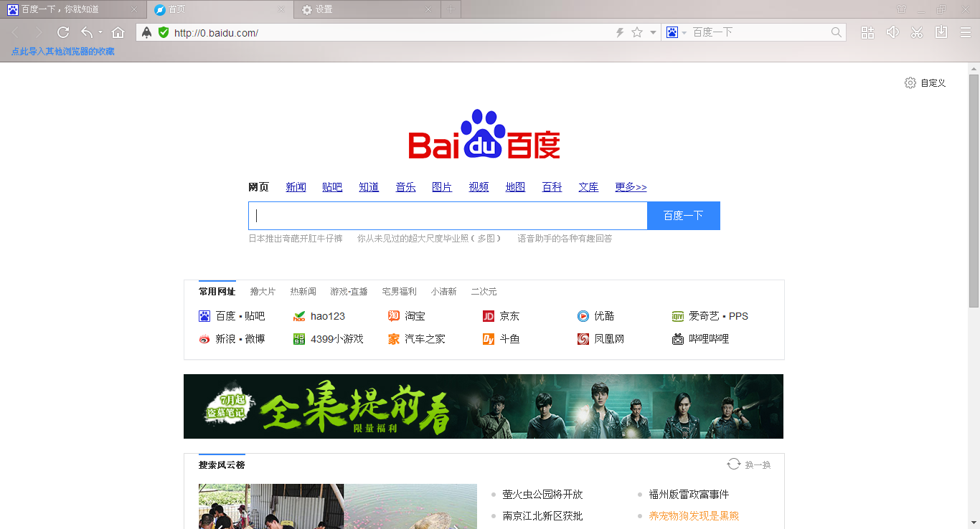Click the green security shield icon
The height and width of the screenshot is (529, 980).
pyautogui.click(x=164, y=32)
